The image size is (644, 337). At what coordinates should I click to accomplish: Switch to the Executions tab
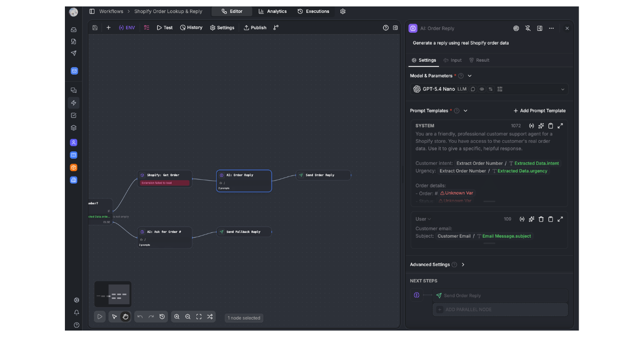pos(313,11)
